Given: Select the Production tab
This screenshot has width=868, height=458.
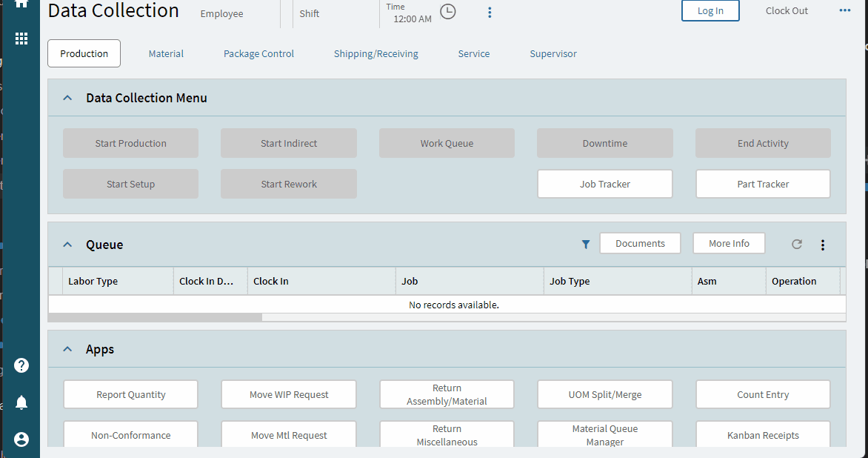Looking at the screenshot, I should point(84,53).
